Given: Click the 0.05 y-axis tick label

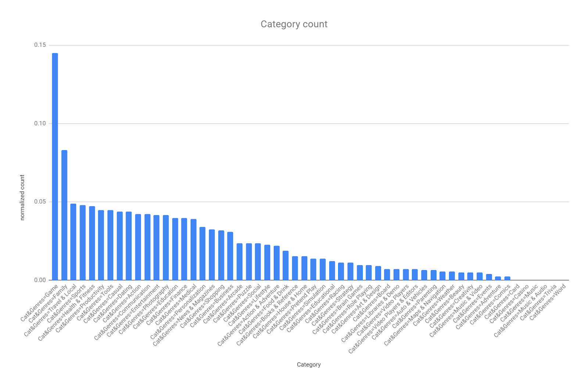Looking at the screenshot, I should coord(40,202).
